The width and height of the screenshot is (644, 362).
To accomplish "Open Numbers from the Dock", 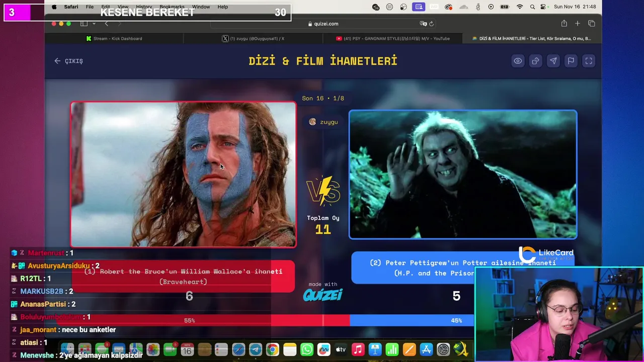I will tap(392, 349).
